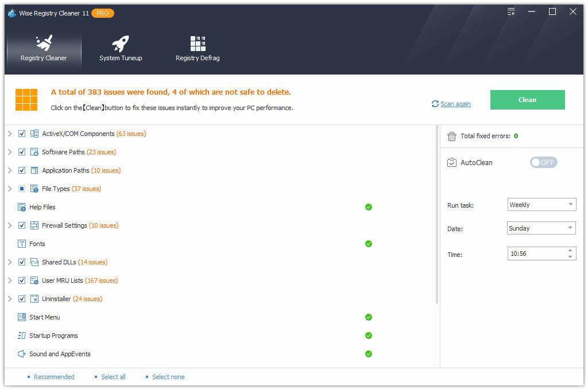The height and width of the screenshot is (390, 588).
Task: Expand the Shared DLLs list
Action: click(x=10, y=262)
